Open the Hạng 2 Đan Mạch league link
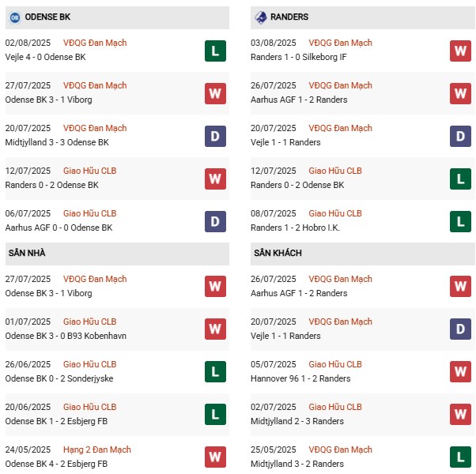This screenshot has width=476, height=474. coord(97,450)
